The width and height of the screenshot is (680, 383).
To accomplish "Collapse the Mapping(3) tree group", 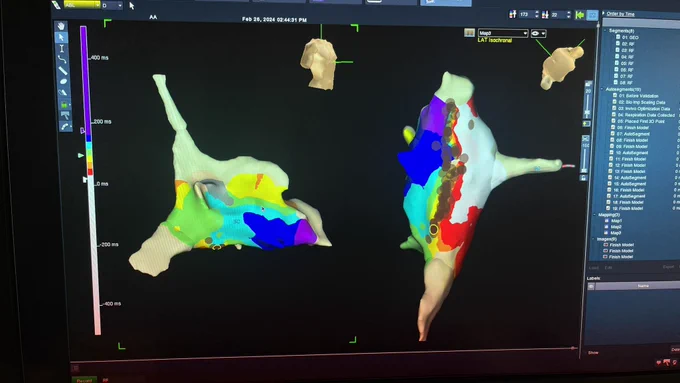I will point(595,214).
